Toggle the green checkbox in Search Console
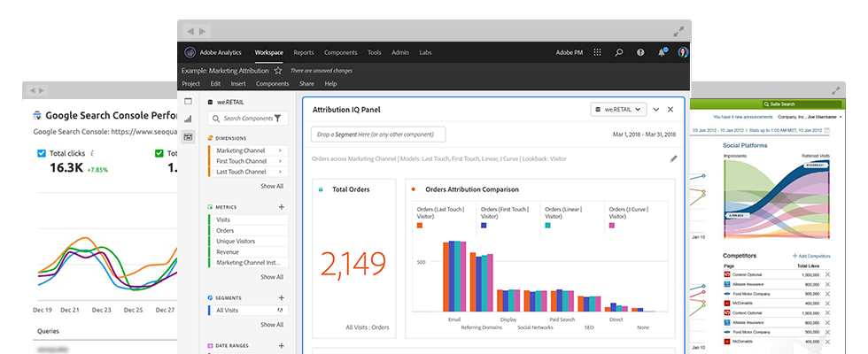This screenshot has height=354, width=868. tap(159, 153)
